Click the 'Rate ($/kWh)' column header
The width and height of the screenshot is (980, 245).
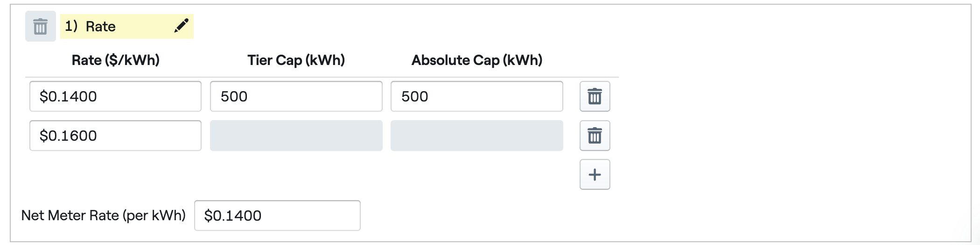115,60
